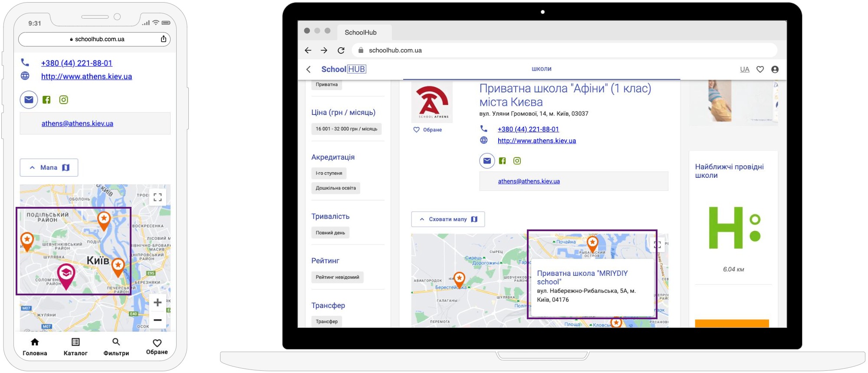Call +380 (44) 221-88-01 on mobile view

76,63
